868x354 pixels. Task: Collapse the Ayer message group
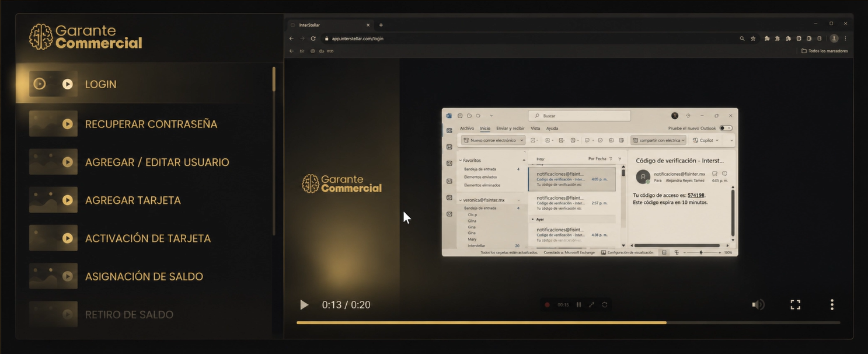[532, 219]
